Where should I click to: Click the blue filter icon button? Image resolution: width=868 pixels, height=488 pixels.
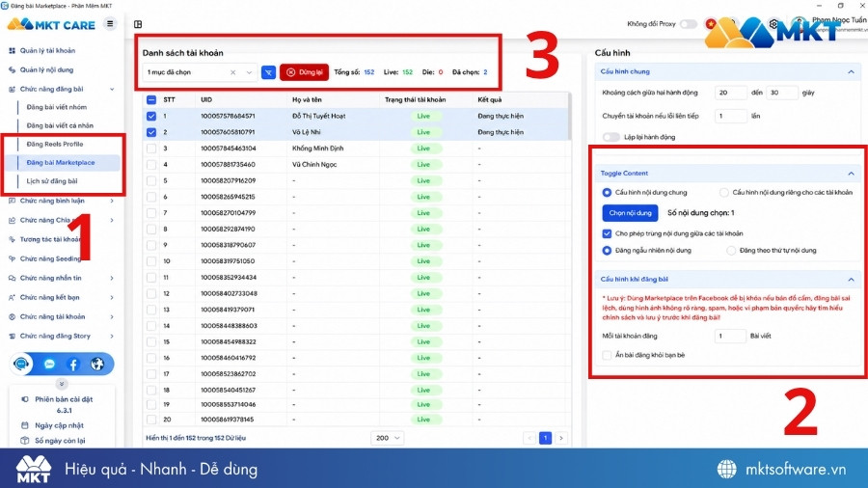click(x=268, y=72)
